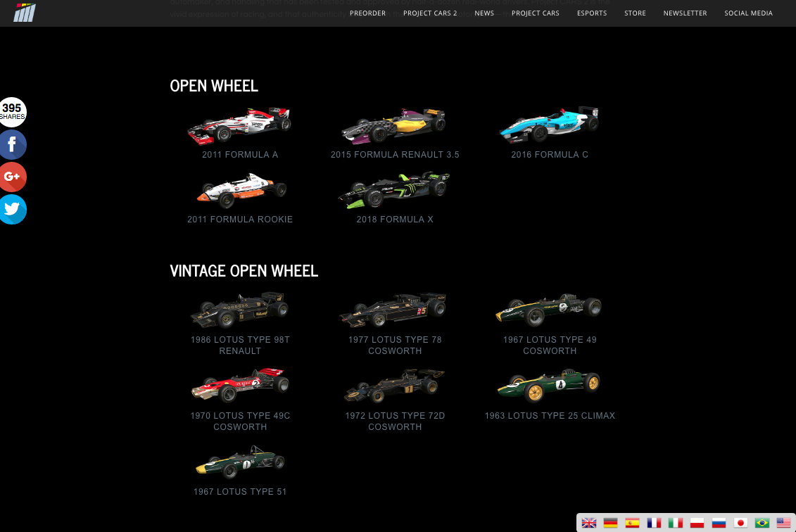This screenshot has width=796, height=532.
Task: Click the 395 shares counter
Action: [x=12, y=112]
